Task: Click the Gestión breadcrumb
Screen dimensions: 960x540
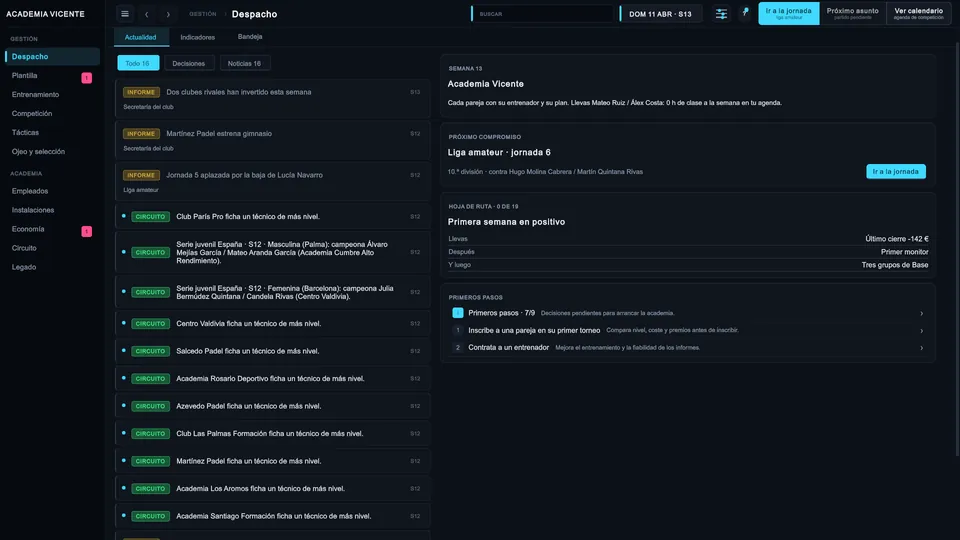Action: [203, 14]
